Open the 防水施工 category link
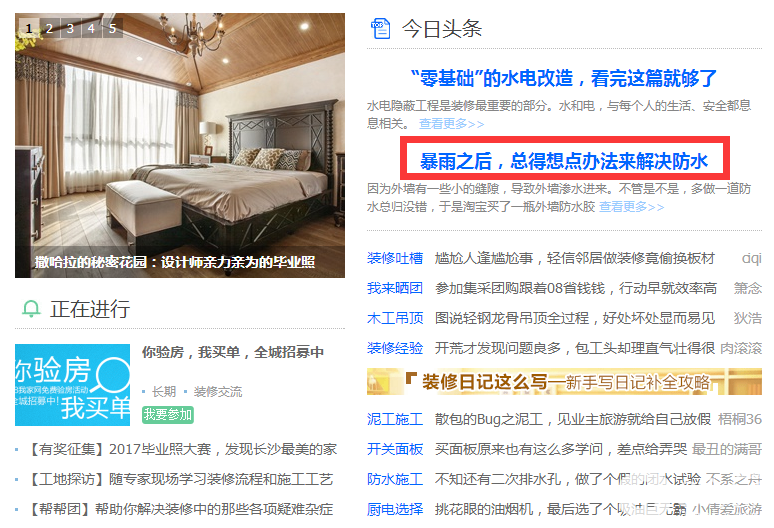Viewport: 774px width, 528px height. (395, 479)
